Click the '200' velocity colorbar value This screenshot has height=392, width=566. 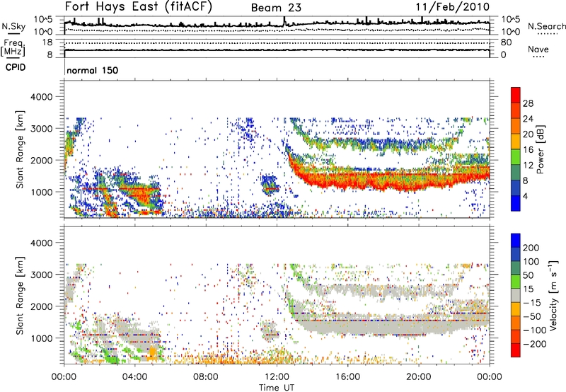point(531,248)
